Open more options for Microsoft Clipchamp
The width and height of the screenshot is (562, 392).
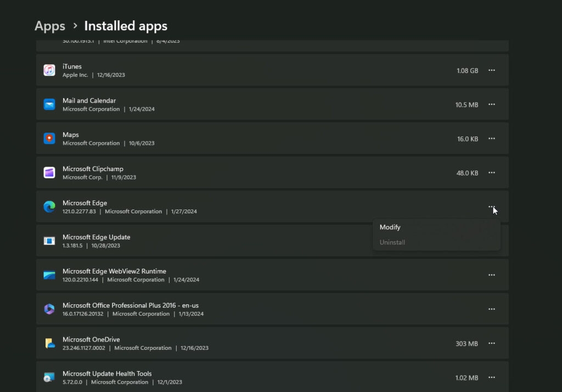click(491, 173)
